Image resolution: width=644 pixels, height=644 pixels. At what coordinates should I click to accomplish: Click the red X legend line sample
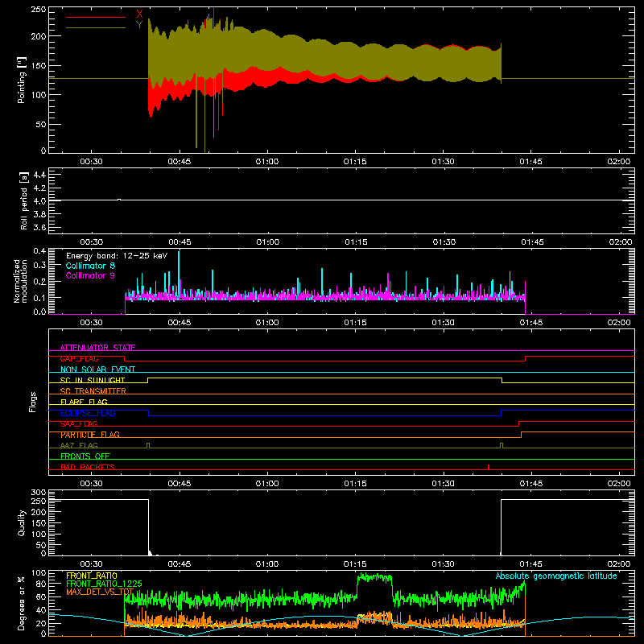96,17
